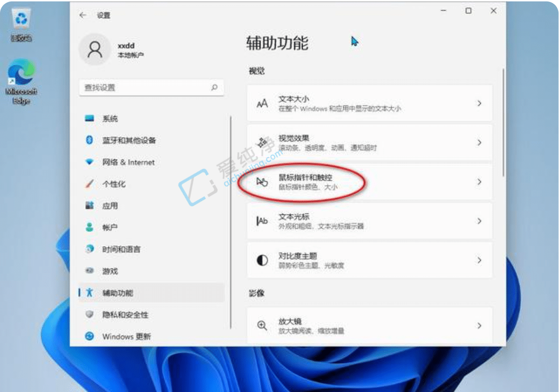The image size is (559, 392).
Task: Click the 对比度主题 half-circle icon
Action: coord(261,261)
